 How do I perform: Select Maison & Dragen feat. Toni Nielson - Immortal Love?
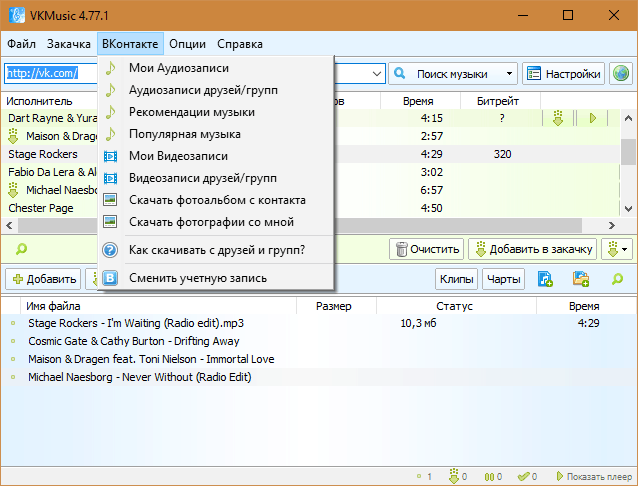coord(319,359)
